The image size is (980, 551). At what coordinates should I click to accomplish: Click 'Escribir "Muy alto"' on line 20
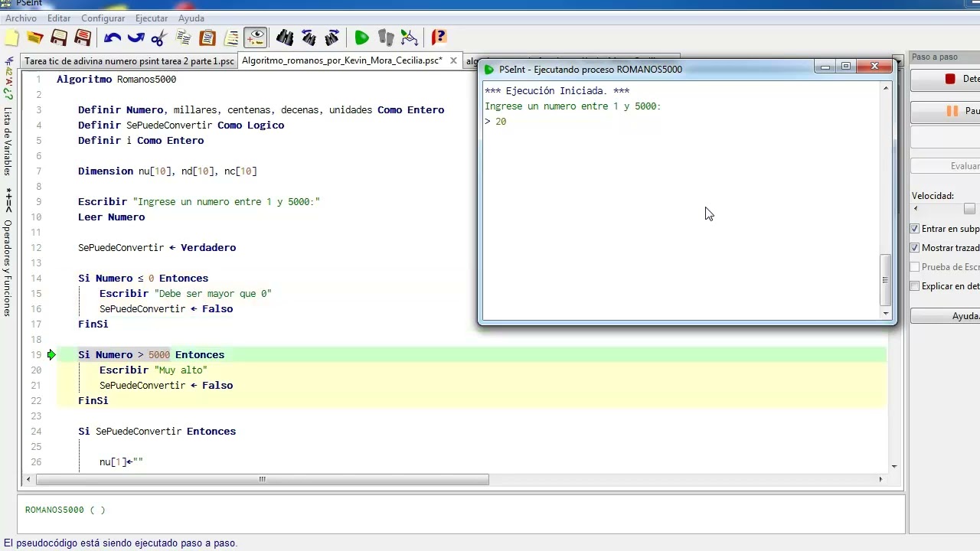pyautogui.click(x=153, y=370)
